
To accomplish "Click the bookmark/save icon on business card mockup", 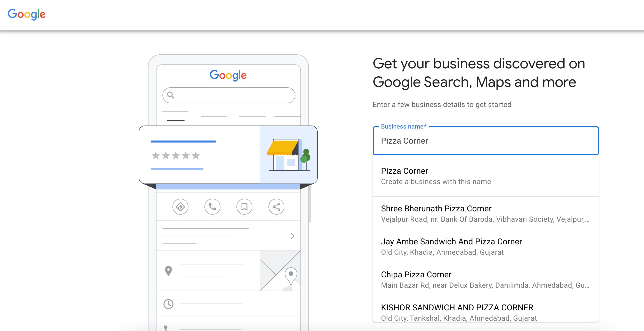I will 244,206.
